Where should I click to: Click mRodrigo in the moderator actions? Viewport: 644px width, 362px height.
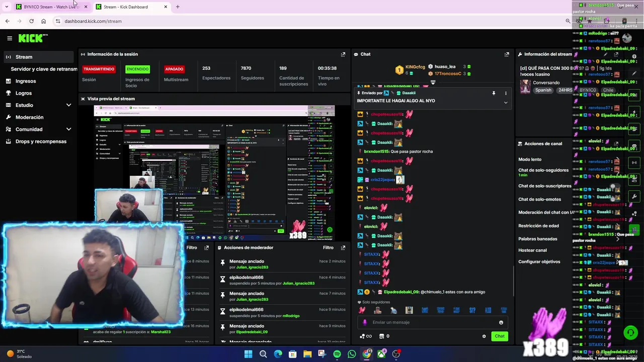pos(291,316)
